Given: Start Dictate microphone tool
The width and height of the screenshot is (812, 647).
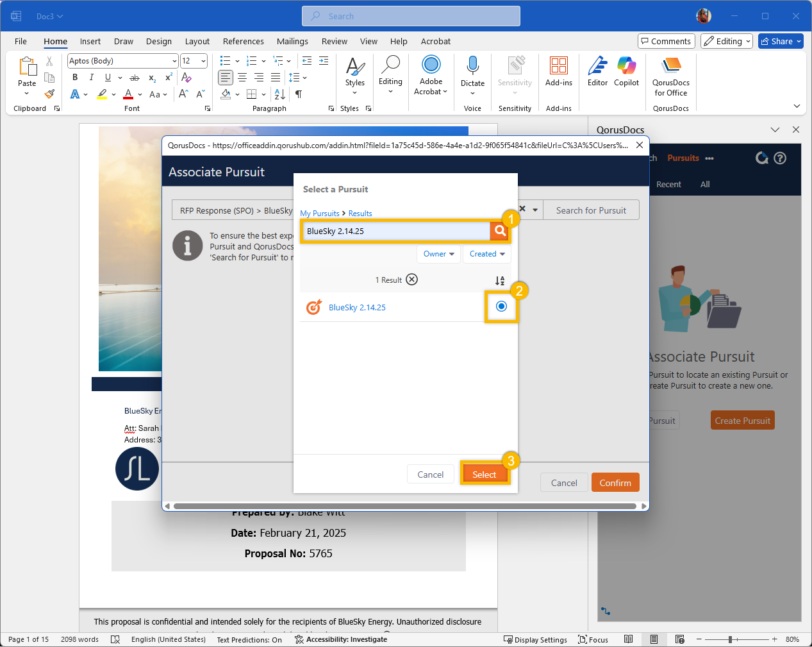Looking at the screenshot, I should (x=472, y=72).
